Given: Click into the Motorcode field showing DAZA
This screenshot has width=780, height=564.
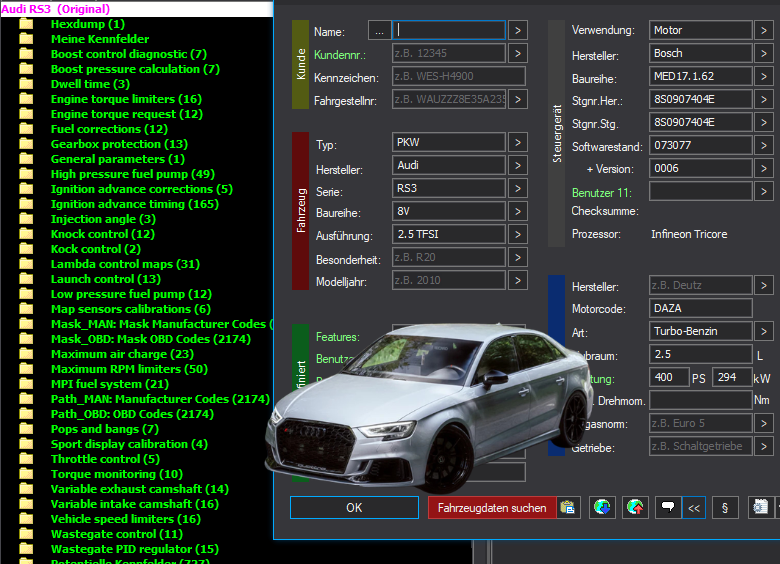Looking at the screenshot, I should [x=700, y=308].
